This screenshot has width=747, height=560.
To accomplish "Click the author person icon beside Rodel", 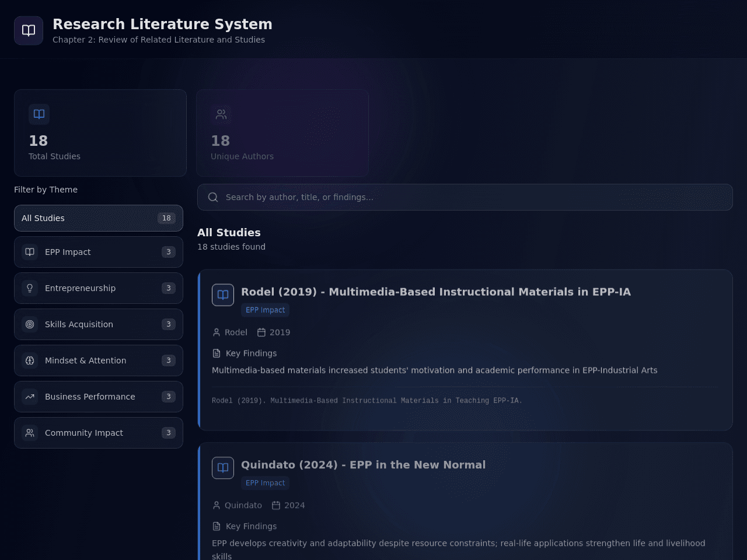I will 217,332.
